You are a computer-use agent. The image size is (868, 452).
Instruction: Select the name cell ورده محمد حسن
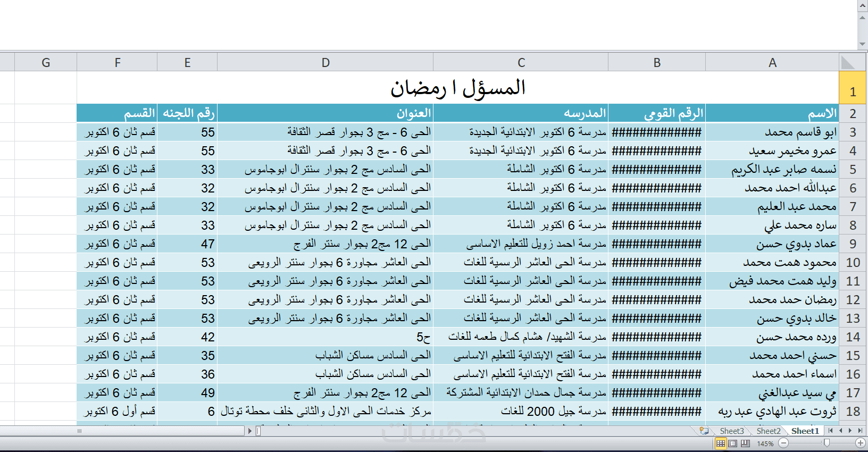(x=772, y=337)
